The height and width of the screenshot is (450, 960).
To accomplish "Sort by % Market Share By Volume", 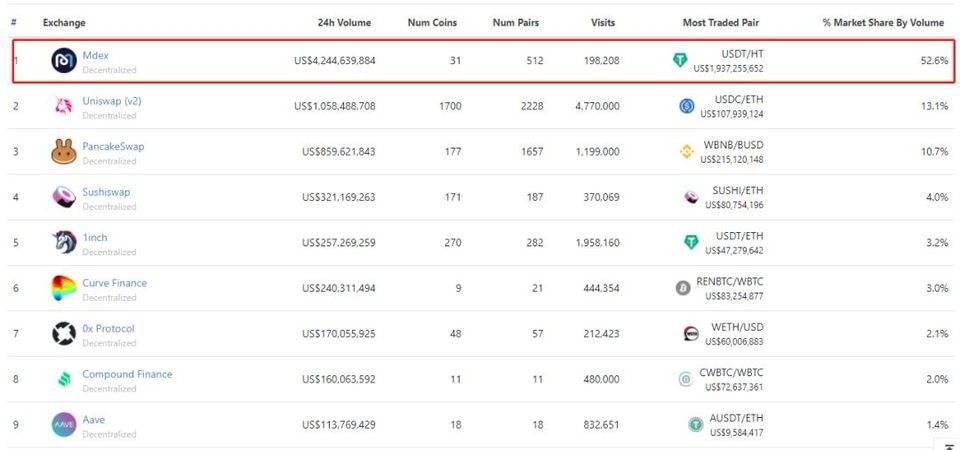I will pos(883,22).
